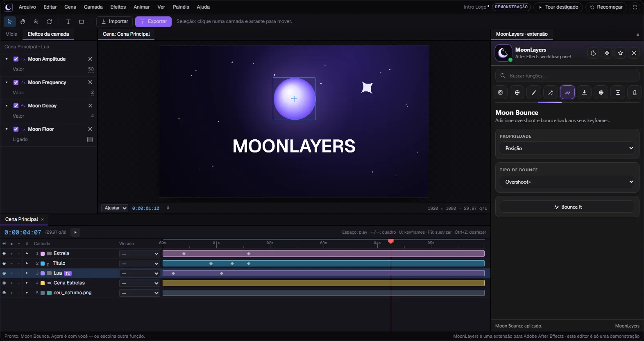Disable the Moon Amplitude effect checkbox
Screen dimensions: 644x341
click(x=16, y=59)
